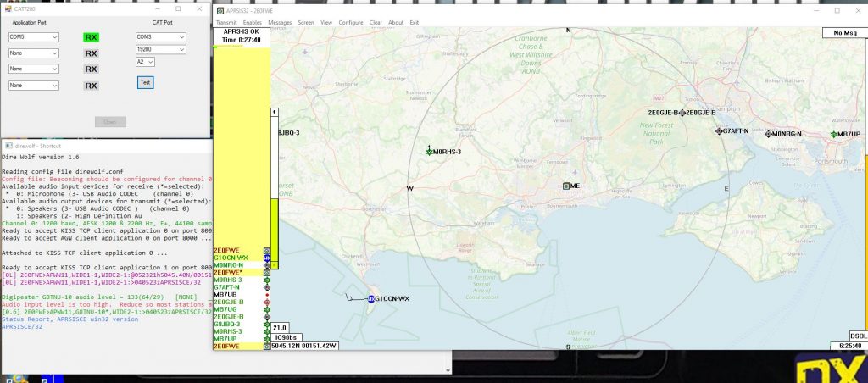Click the red dot beside MB7UB in list
This screenshot has width=868, height=383.
click(267, 294)
